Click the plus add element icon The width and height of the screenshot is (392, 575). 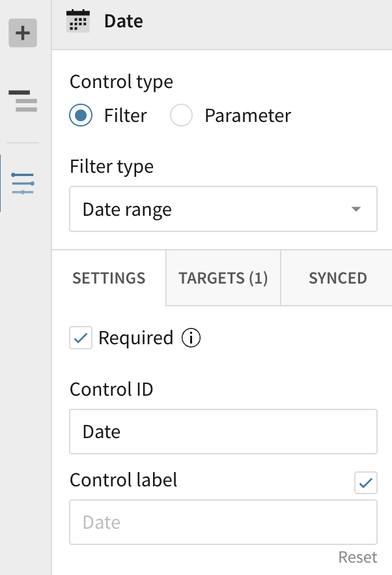23,33
